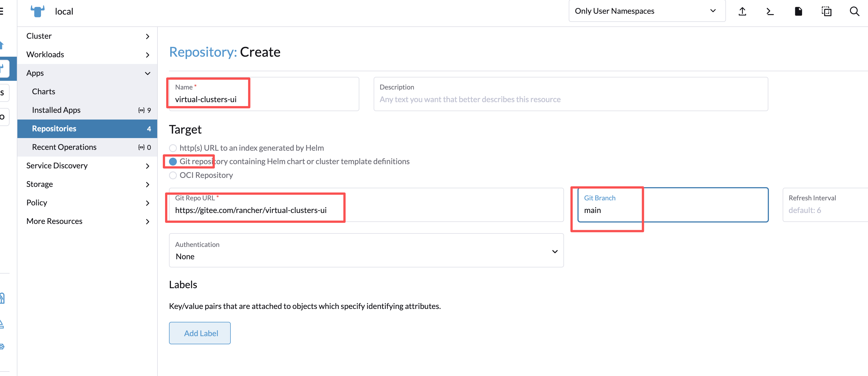This screenshot has width=868, height=376.
Task: Open the resource search magnifier icon
Action: click(x=854, y=12)
